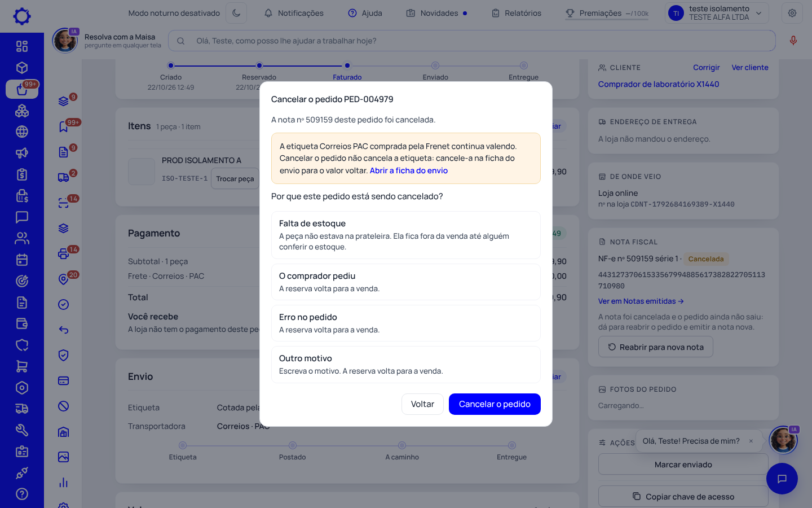Open the calendar icon in sidebar
The width and height of the screenshot is (812, 508).
click(22, 260)
